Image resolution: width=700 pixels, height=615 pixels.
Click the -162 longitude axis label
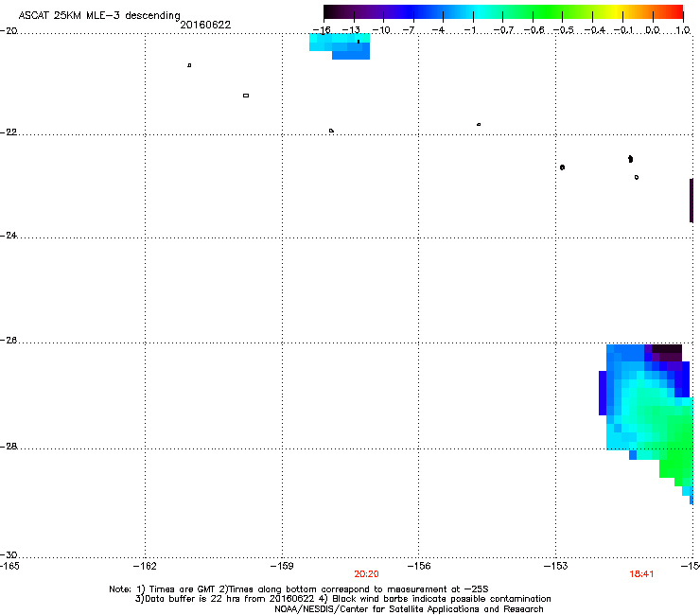point(145,567)
